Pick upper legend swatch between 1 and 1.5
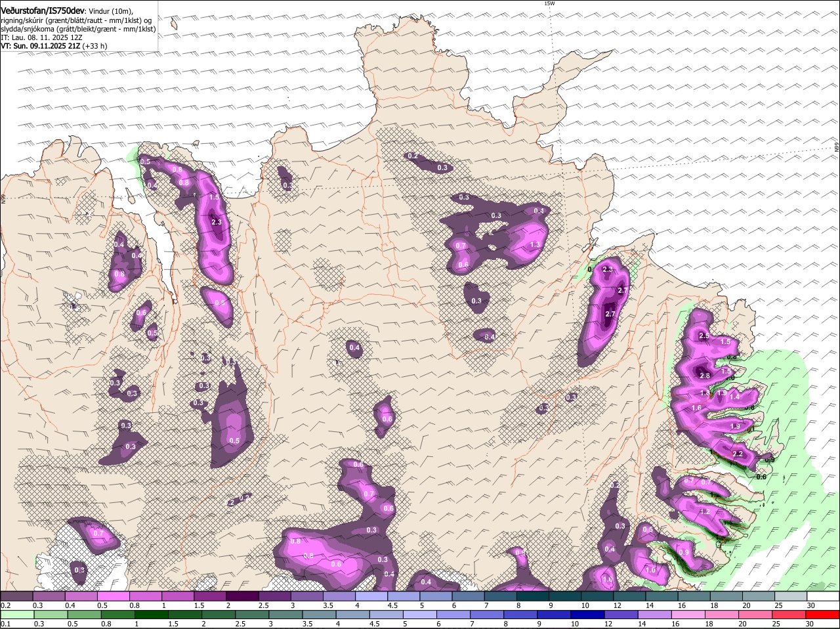This screenshot has width=840, height=629. [177, 596]
